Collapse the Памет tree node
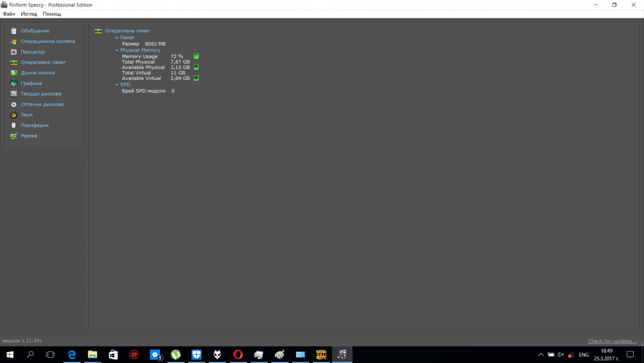The image size is (644, 363). tap(117, 37)
